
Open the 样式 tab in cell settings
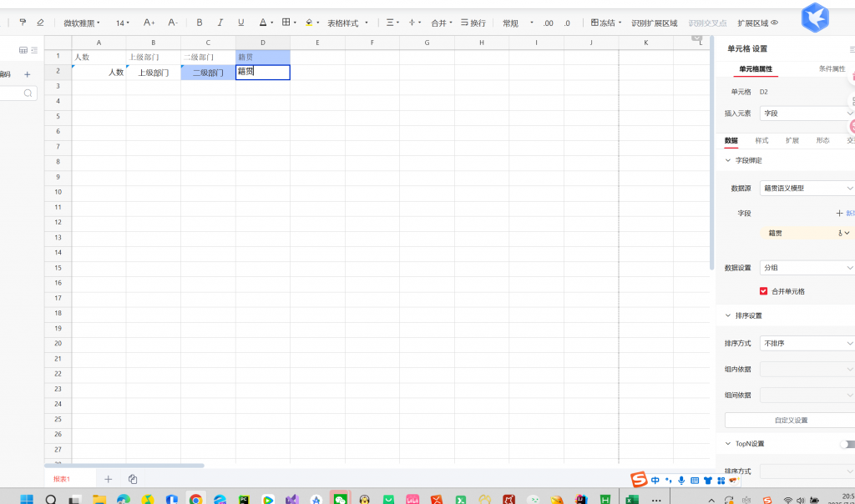[761, 140]
